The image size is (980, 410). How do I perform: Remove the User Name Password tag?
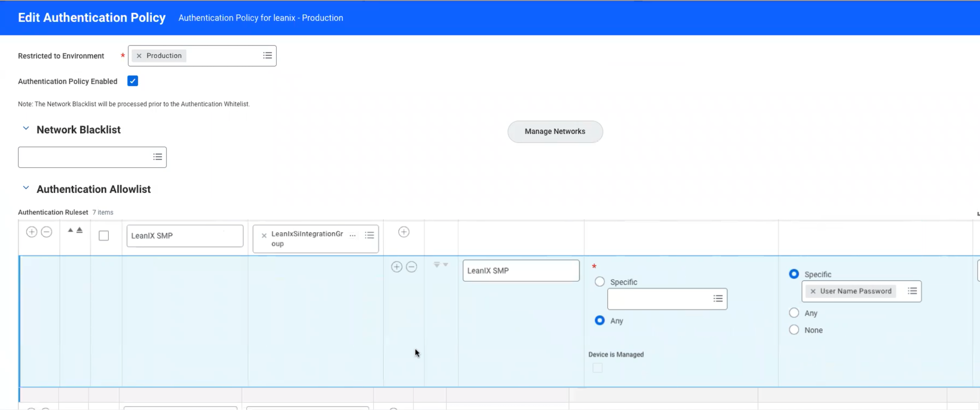pyautogui.click(x=813, y=291)
